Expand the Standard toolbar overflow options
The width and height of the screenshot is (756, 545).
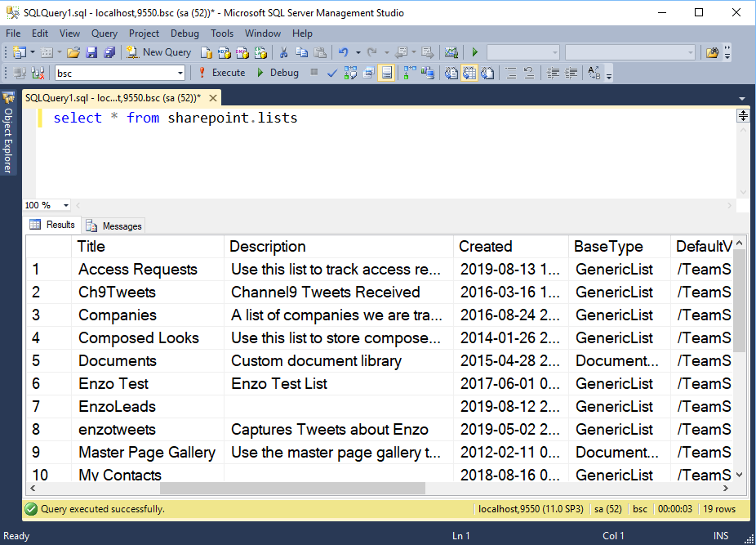pyautogui.click(x=727, y=52)
